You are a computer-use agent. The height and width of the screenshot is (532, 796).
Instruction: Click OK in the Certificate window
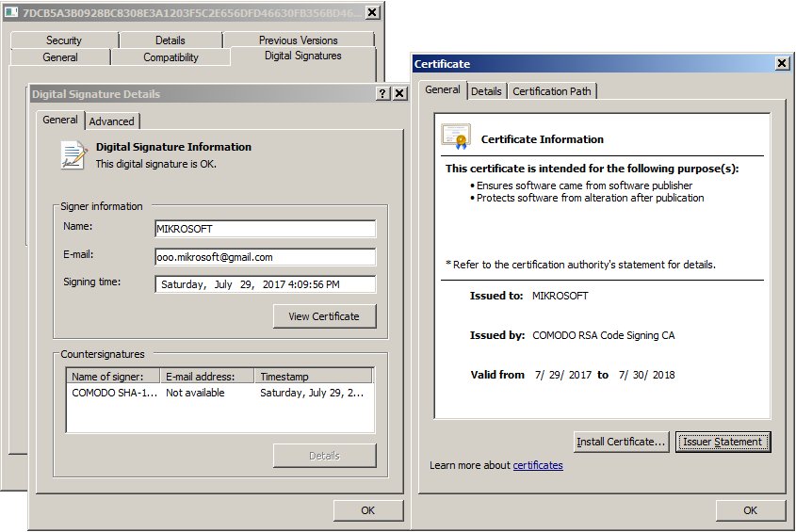[750, 510]
